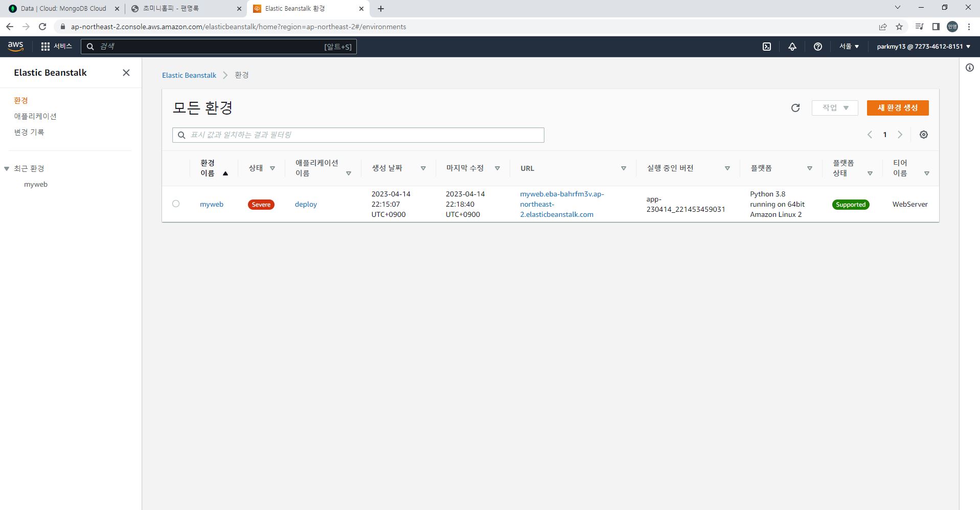Focus the AWS top search box
The width and height of the screenshot is (980, 510).
[x=219, y=47]
